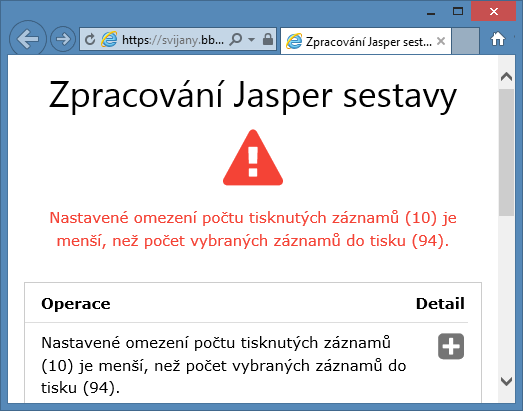Click the Detail column header
The height and width of the screenshot is (411, 523).
pyautogui.click(x=440, y=304)
